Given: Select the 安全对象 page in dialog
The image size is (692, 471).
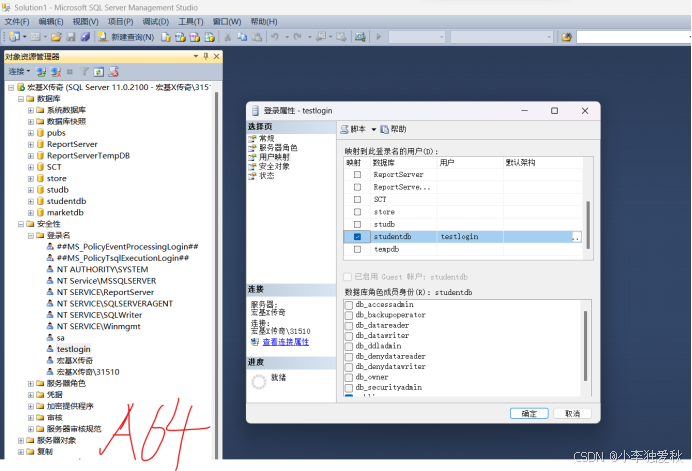Looking at the screenshot, I should [274, 166].
